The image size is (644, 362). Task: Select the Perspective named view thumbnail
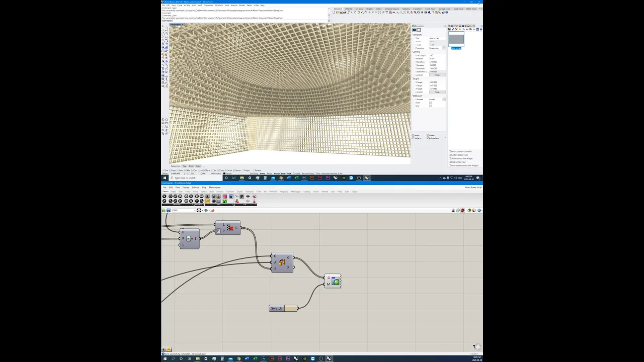coord(456,39)
